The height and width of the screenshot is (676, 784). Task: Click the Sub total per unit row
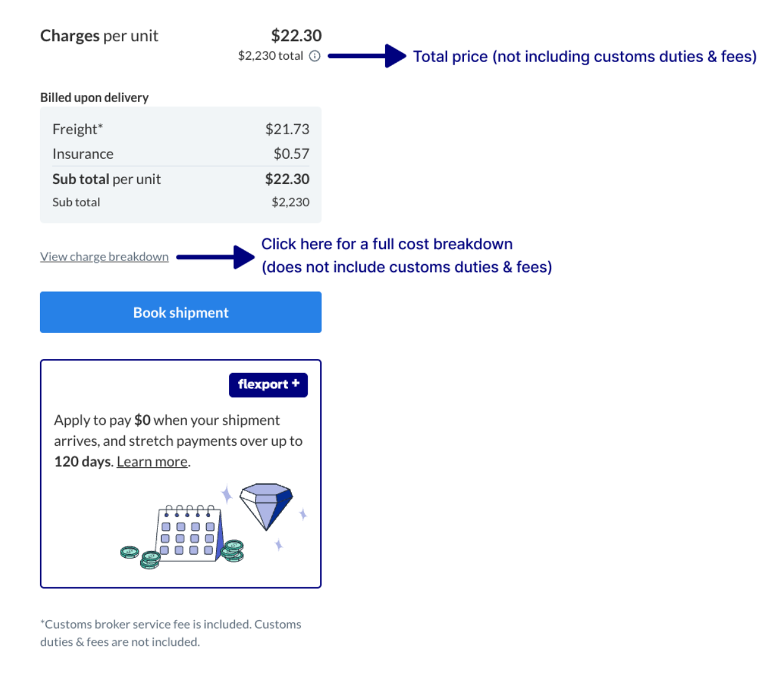click(180, 179)
